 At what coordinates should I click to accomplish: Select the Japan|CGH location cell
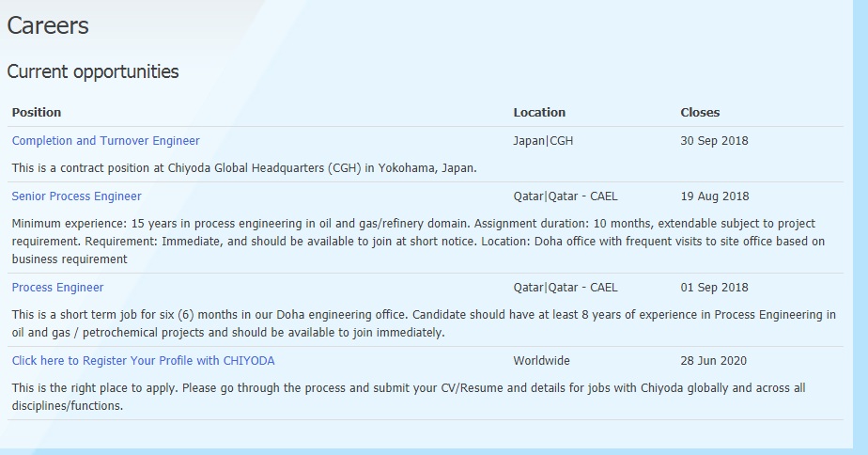tap(543, 141)
